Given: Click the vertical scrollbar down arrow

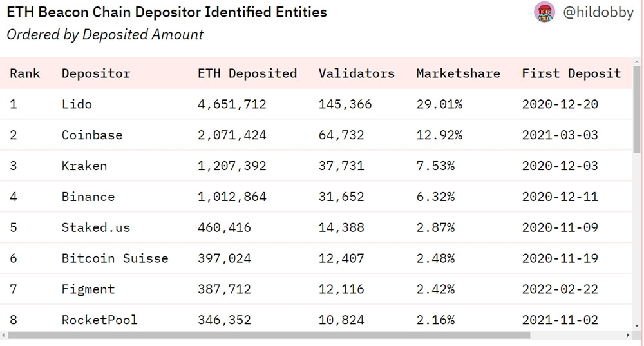Looking at the screenshot, I should click(638, 326).
